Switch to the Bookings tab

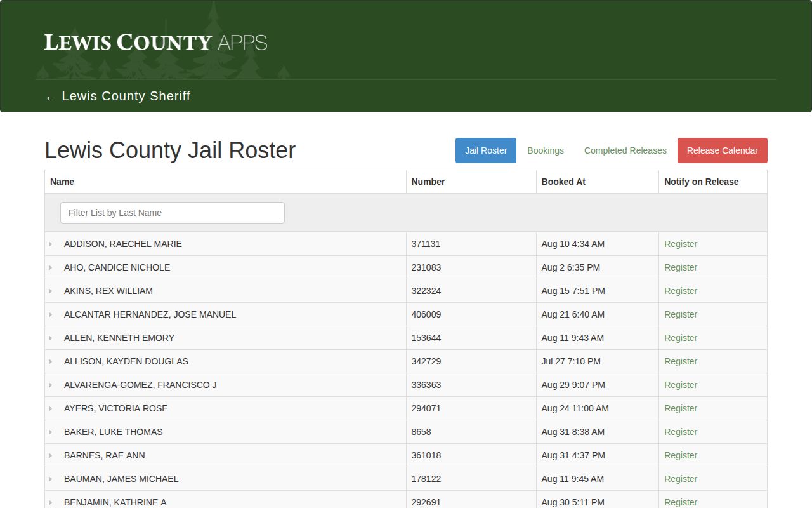click(x=546, y=150)
